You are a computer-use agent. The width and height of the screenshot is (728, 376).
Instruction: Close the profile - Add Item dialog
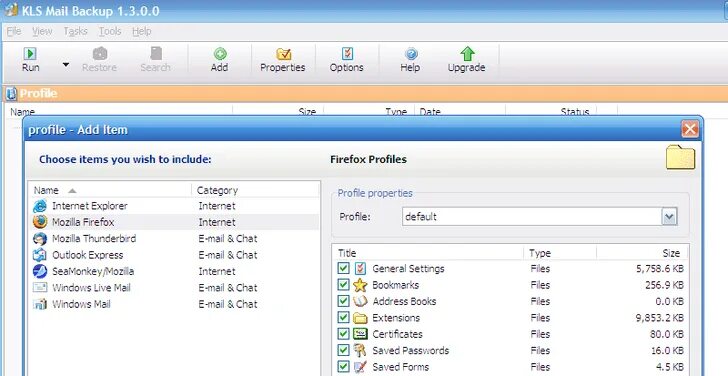coord(690,129)
